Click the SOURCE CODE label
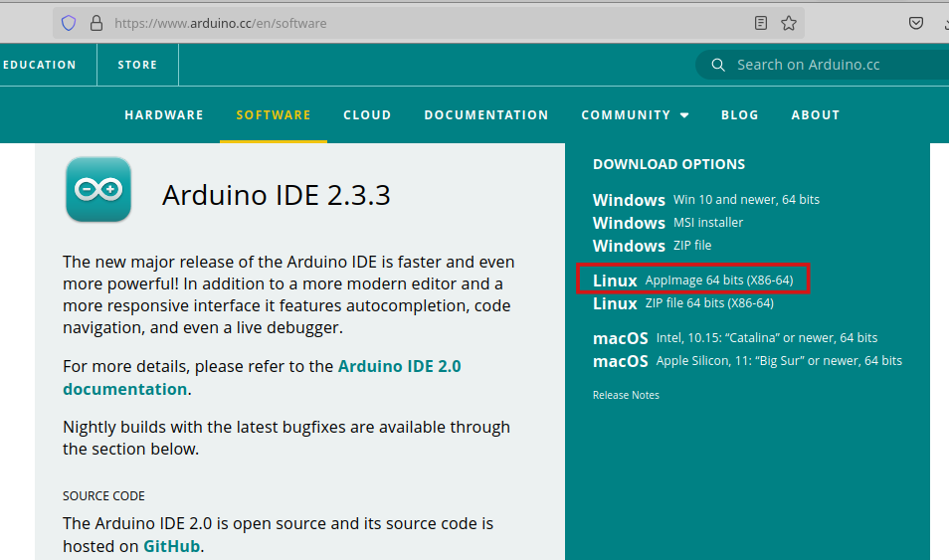The width and height of the screenshot is (949, 560). pos(103,495)
